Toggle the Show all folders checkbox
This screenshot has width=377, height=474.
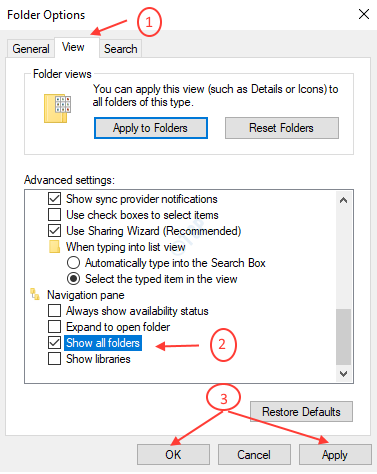point(54,343)
